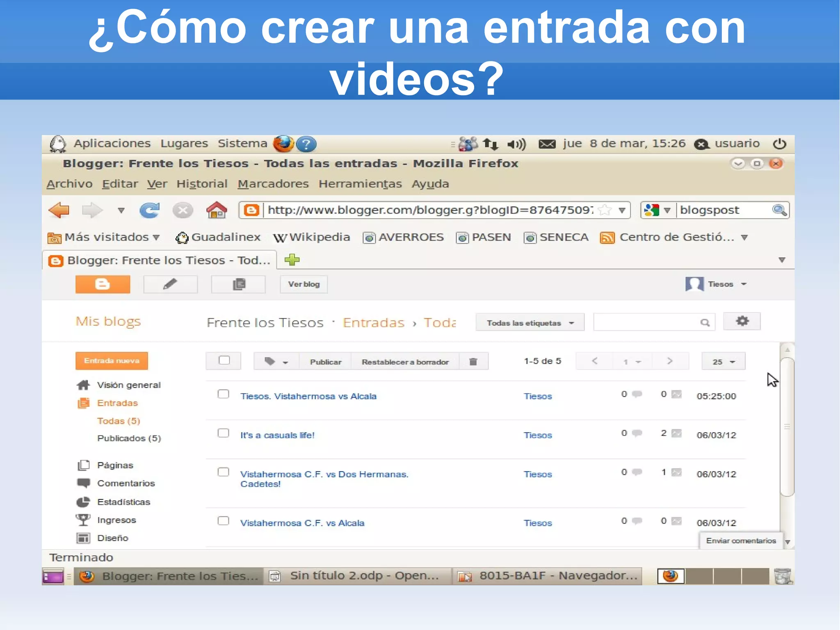Open the It's a casuals life! post link
This screenshot has height=630, width=840.
point(277,435)
